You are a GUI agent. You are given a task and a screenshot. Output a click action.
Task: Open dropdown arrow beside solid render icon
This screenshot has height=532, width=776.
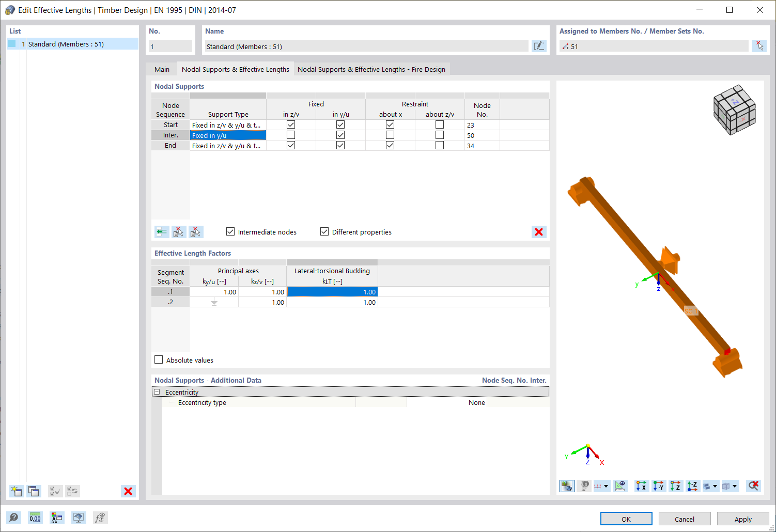point(716,486)
